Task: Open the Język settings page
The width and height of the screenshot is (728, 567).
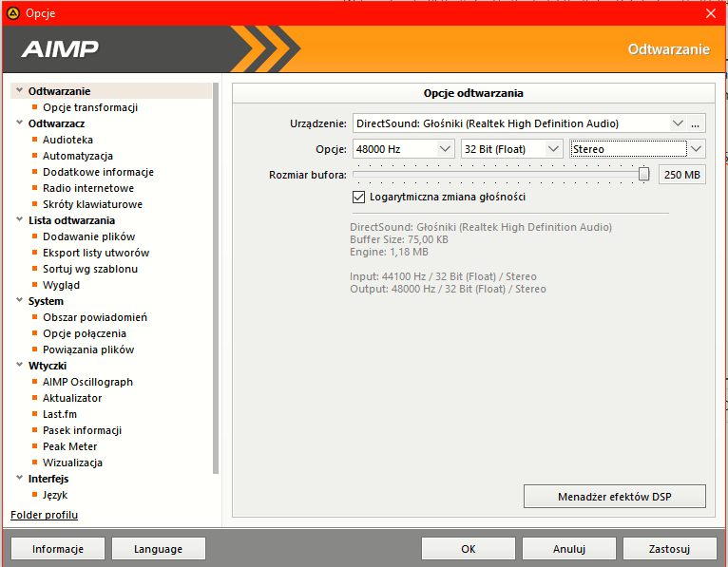Action: 55,495
